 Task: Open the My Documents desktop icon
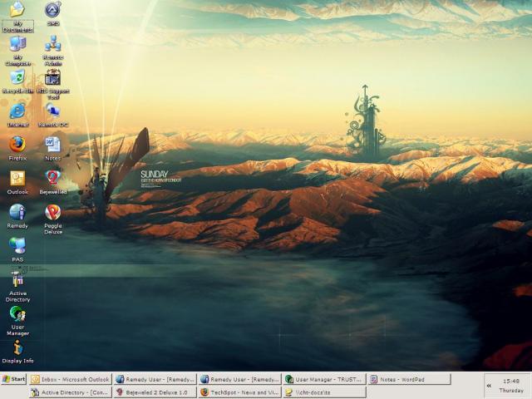point(17,17)
